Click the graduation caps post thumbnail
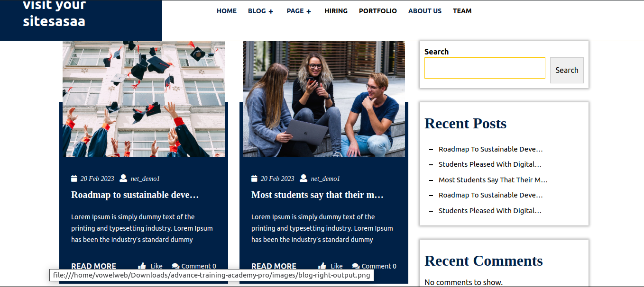This screenshot has height=287, width=644. (144, 98)
